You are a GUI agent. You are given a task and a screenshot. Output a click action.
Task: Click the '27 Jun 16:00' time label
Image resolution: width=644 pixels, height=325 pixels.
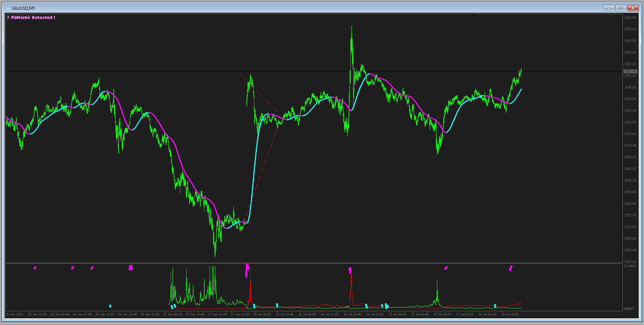point(218,314)
